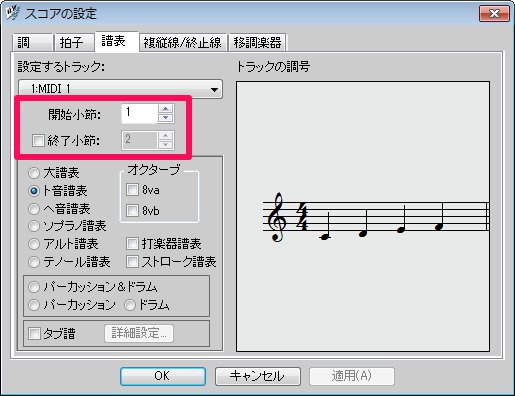Select the ドラム-only radio button
Viewport: 515px width, 396px height.
(130, 305)
